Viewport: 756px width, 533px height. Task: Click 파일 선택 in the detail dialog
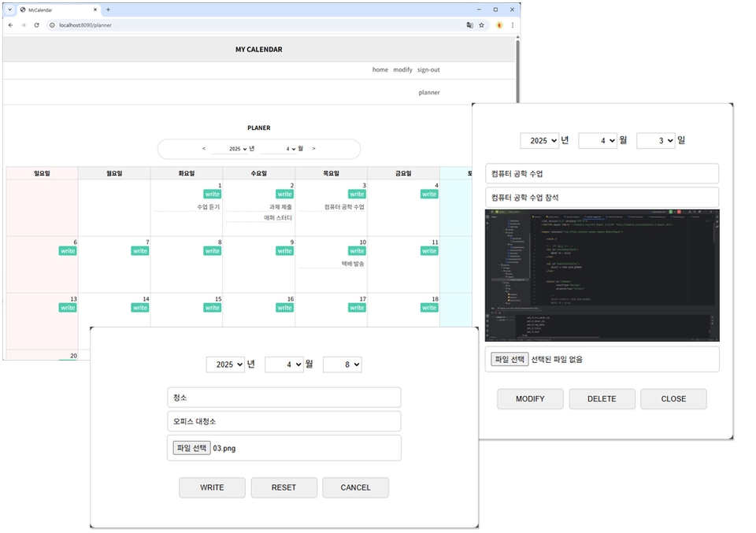(510, 359)
